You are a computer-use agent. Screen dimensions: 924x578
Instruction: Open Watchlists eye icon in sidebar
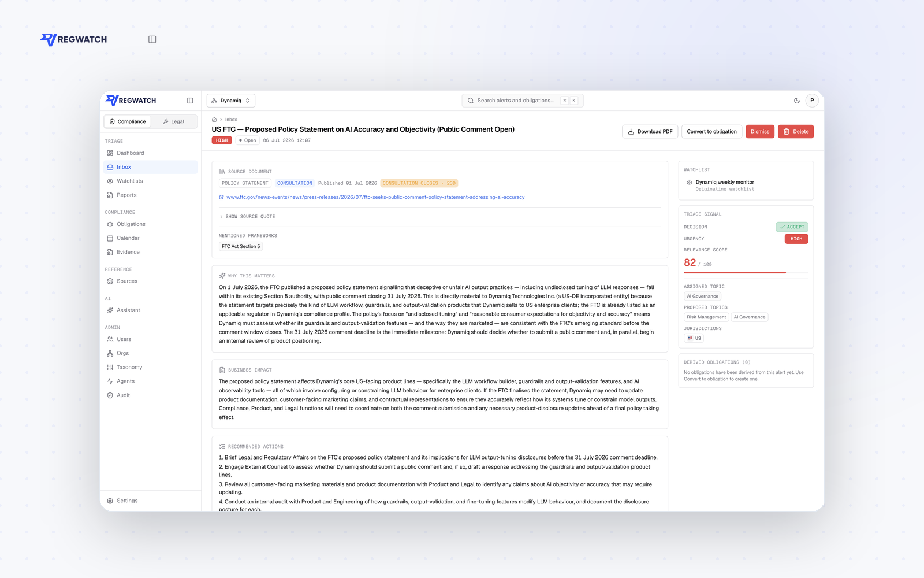click(x=110, y=181)
